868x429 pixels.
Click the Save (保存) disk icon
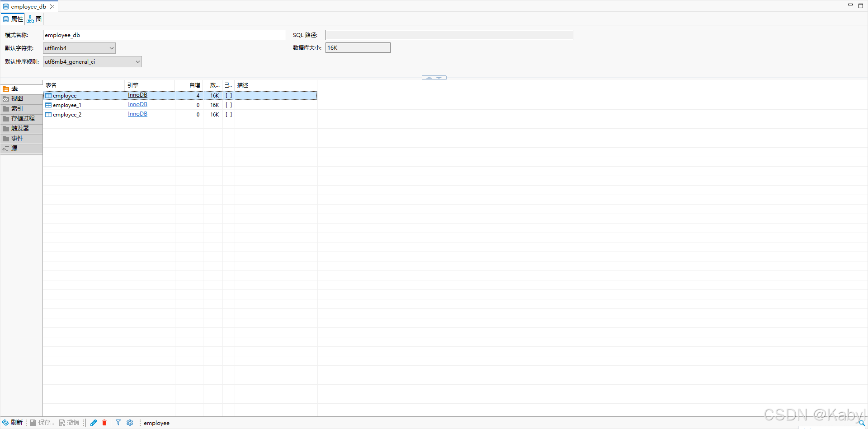click(33, 423)
